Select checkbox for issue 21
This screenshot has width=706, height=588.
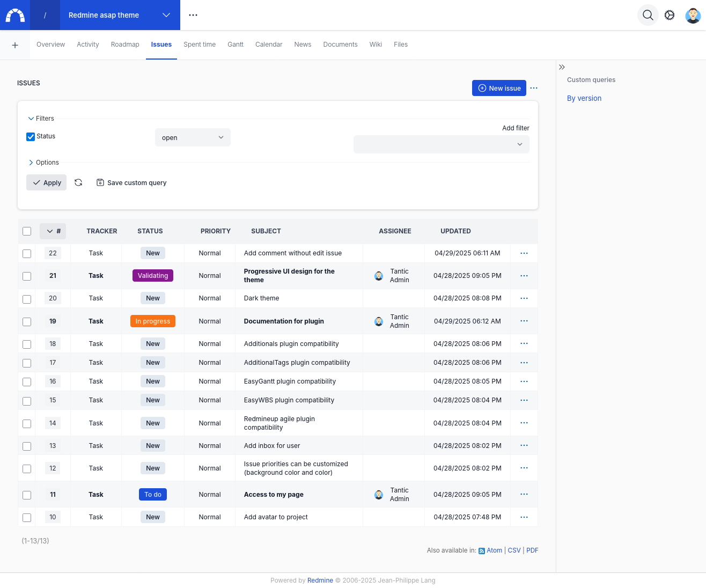tap(27, 276)
